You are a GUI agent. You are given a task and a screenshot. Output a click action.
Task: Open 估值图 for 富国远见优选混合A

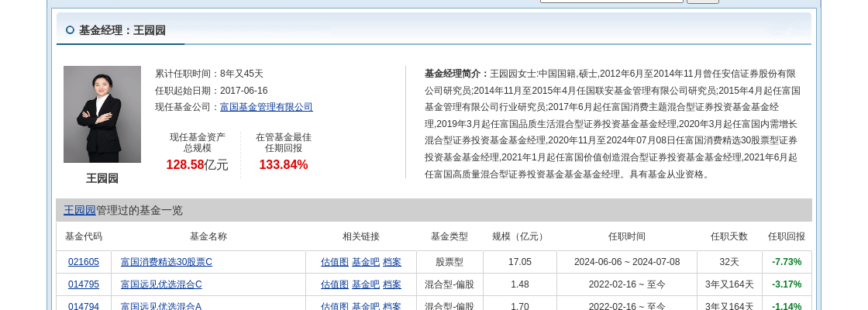335,306
